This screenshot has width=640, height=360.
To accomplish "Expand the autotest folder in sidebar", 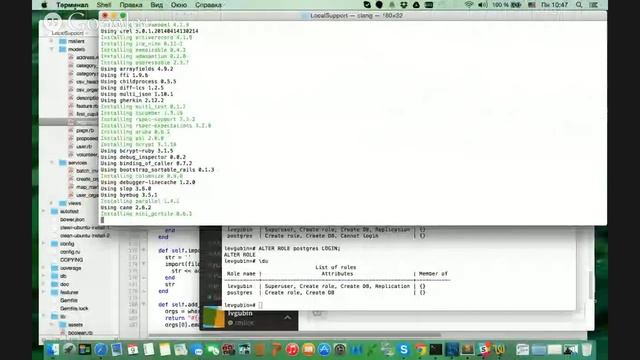I will (x=44, y=211).
